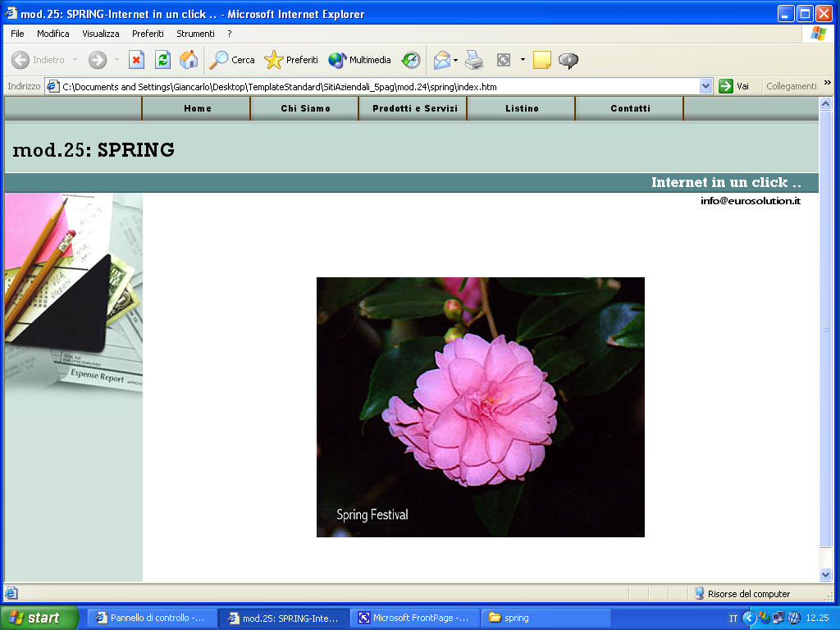The height and width of the screenshot is (630, 840).
Task: Open the messenger speech bubble icon
Action: point(568,61)
